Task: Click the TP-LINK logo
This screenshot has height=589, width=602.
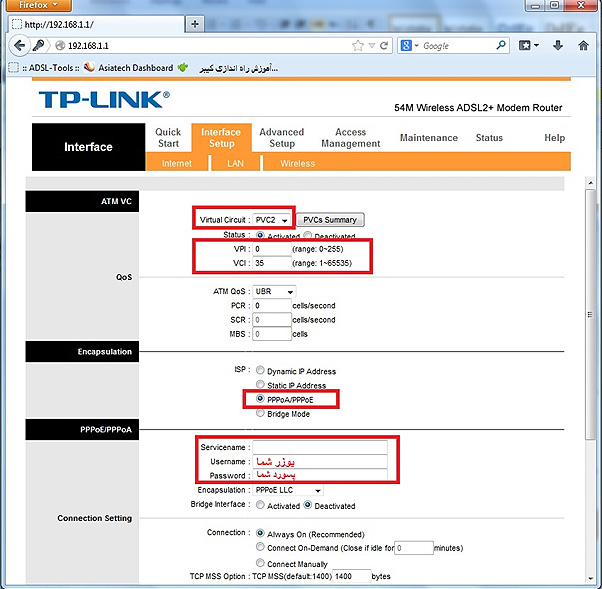Action: tap(104, 99)
